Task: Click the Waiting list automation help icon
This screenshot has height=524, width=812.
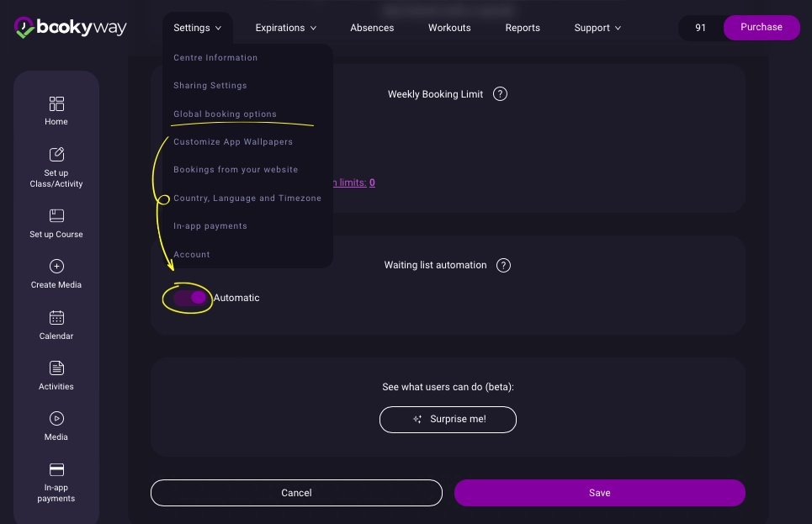Action: pos(503,265)
